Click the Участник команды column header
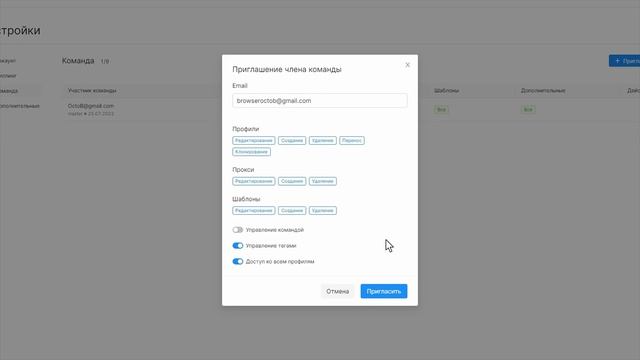 [x=92, y=91]
